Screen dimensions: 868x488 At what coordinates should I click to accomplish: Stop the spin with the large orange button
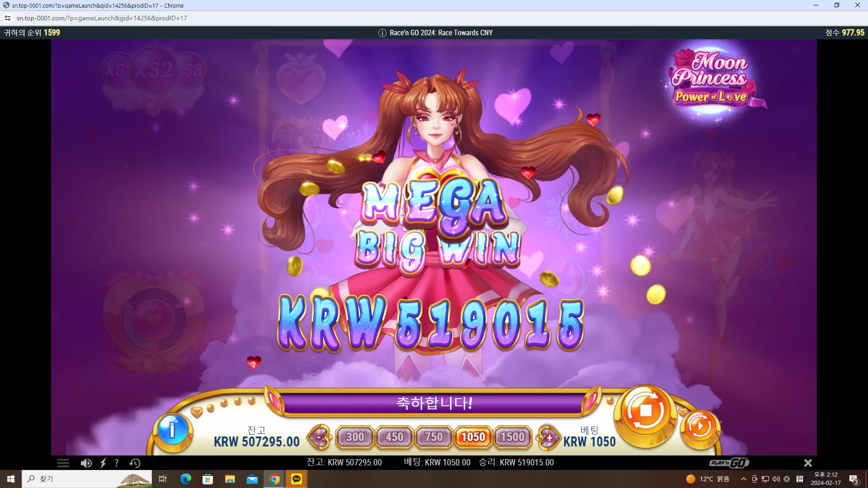[x=646, y=411]
